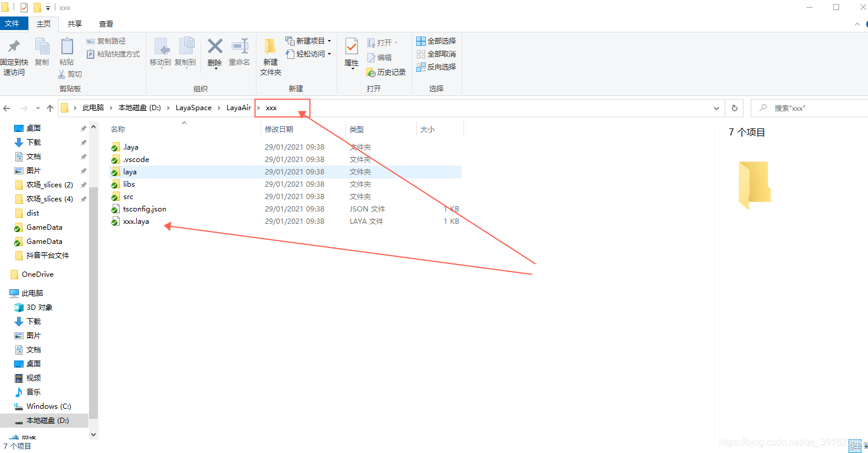Click the Rename (重命名) icon

pyautogui.click(x=239, y=47)
